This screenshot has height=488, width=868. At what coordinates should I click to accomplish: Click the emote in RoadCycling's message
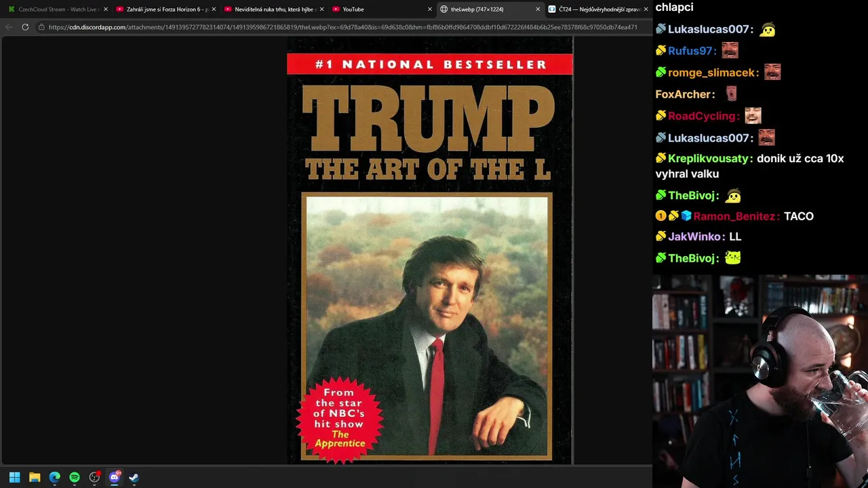(x=753, y=115)
